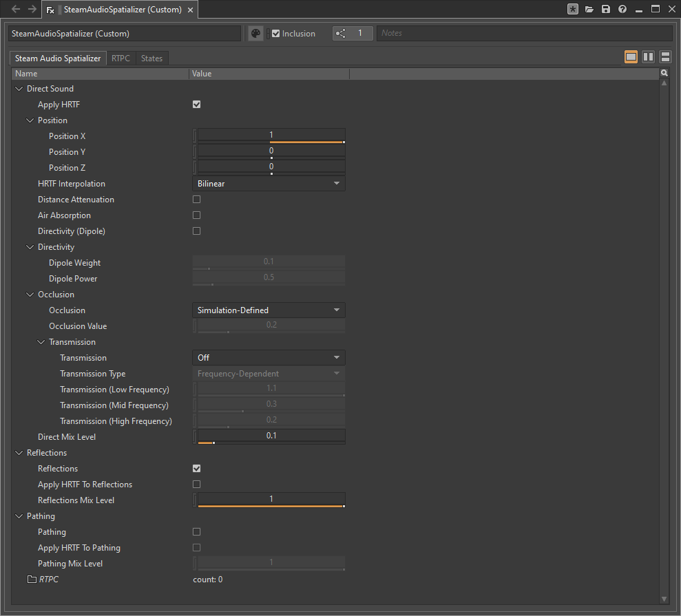Screen dimensions: 681x616
Task: Switch to single panel layout icon
Action: point(631,57)
